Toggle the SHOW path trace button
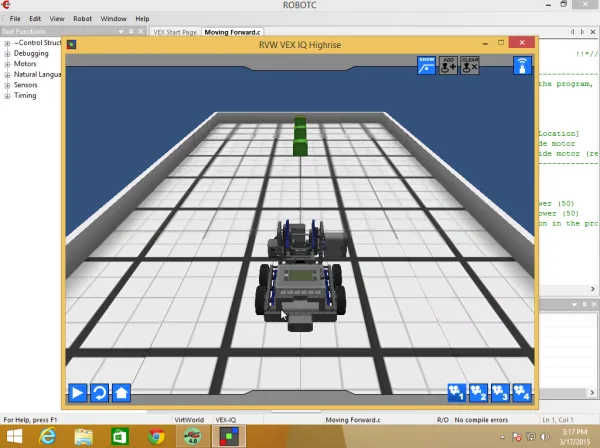 coord(426,65)
